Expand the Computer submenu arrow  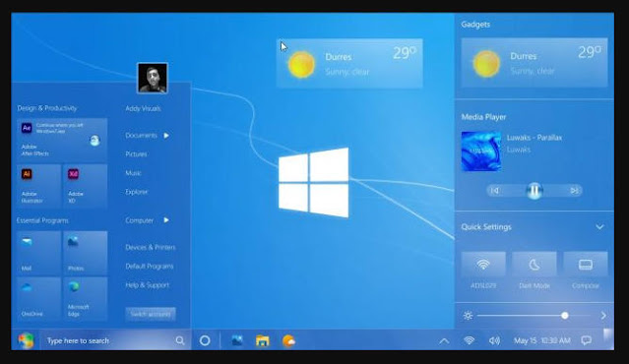click(166, 220)
